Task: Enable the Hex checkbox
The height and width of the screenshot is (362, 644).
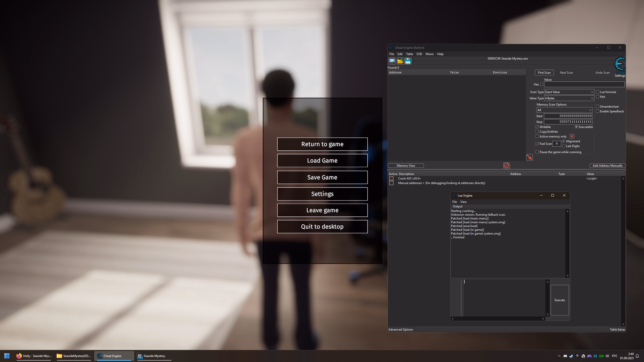Action: 542,84
